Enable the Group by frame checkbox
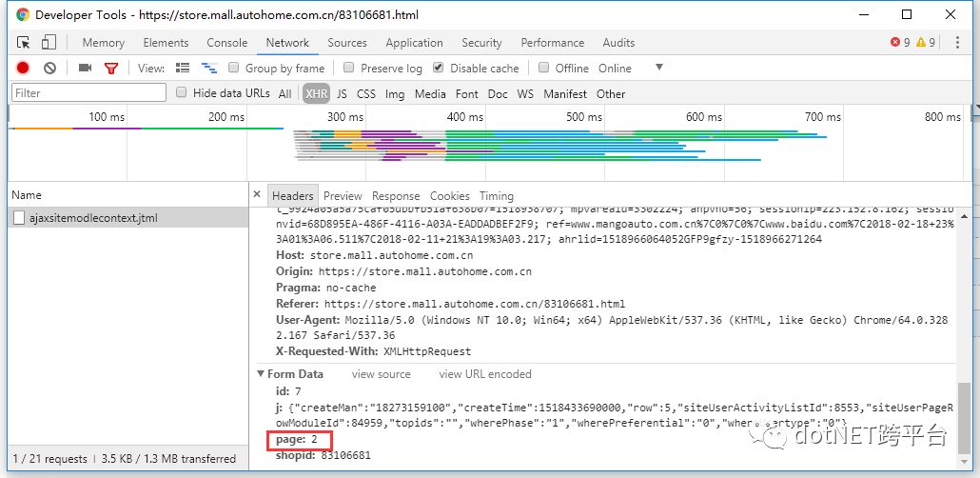Screen dimensions: 980x478 234,67
